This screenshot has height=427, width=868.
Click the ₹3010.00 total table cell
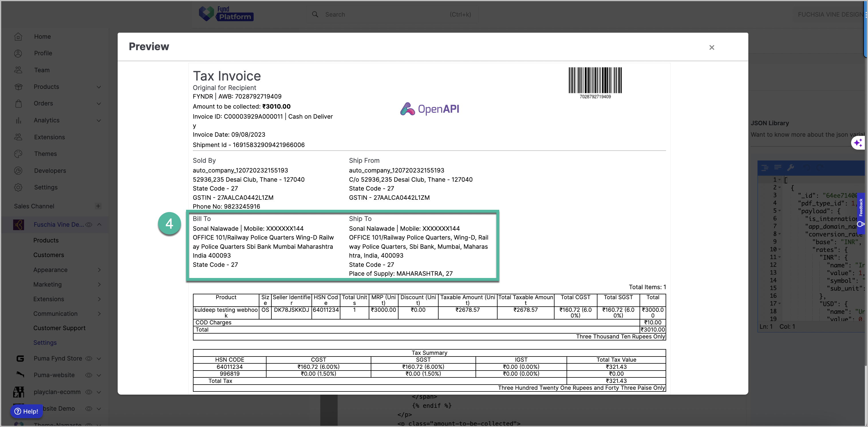[653, 330]
